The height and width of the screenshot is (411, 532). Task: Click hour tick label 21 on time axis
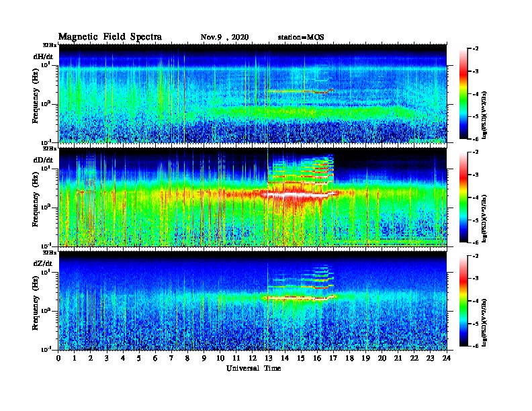(x=398, y=358)
